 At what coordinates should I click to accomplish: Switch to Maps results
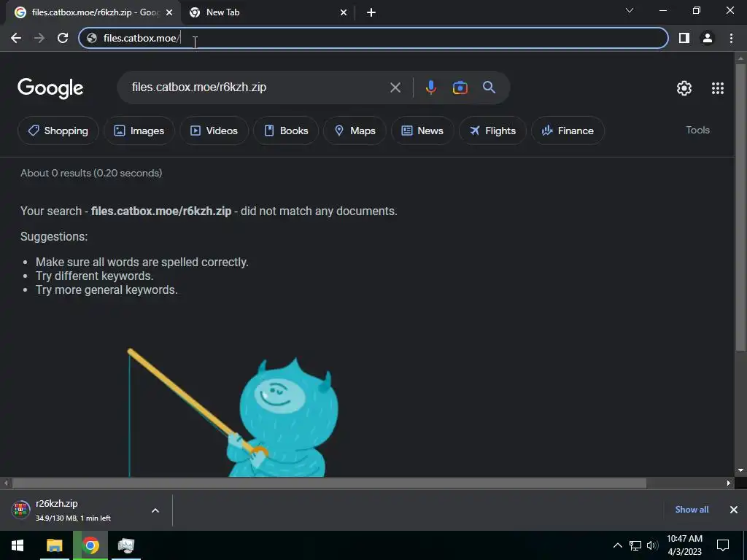(x=355, y=131)
